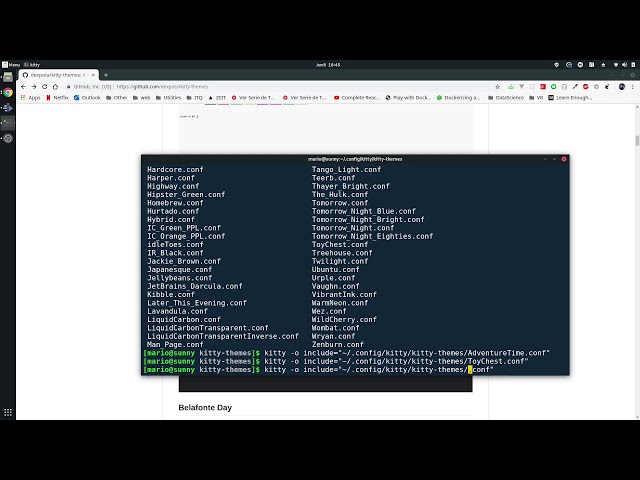Expand the ITQ bookmarks folder
Screen dimensions: 640x480
coord(194,98)
